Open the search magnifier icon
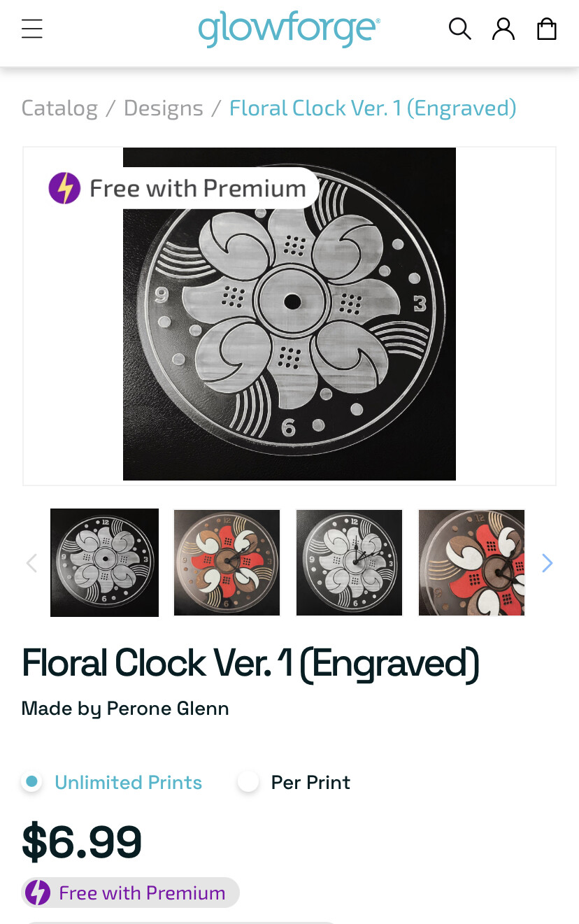The height and width of the screenshot is (924, 579). [459, 29]
